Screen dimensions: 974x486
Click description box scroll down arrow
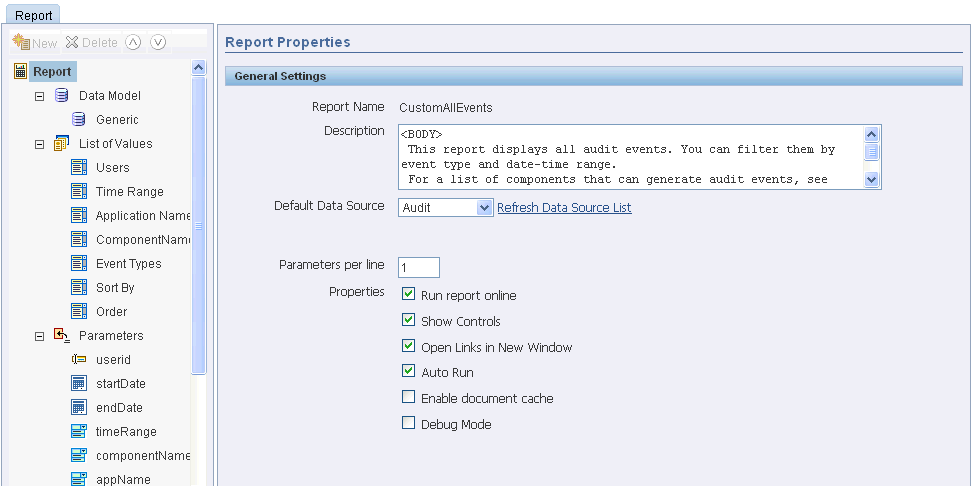(872, 180)
